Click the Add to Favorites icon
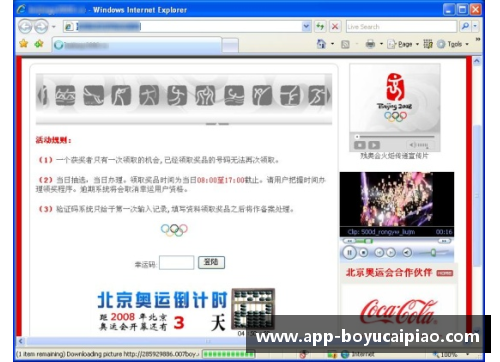Image resolution: width=500 pixels, height=362 pixels. [39, 44]
